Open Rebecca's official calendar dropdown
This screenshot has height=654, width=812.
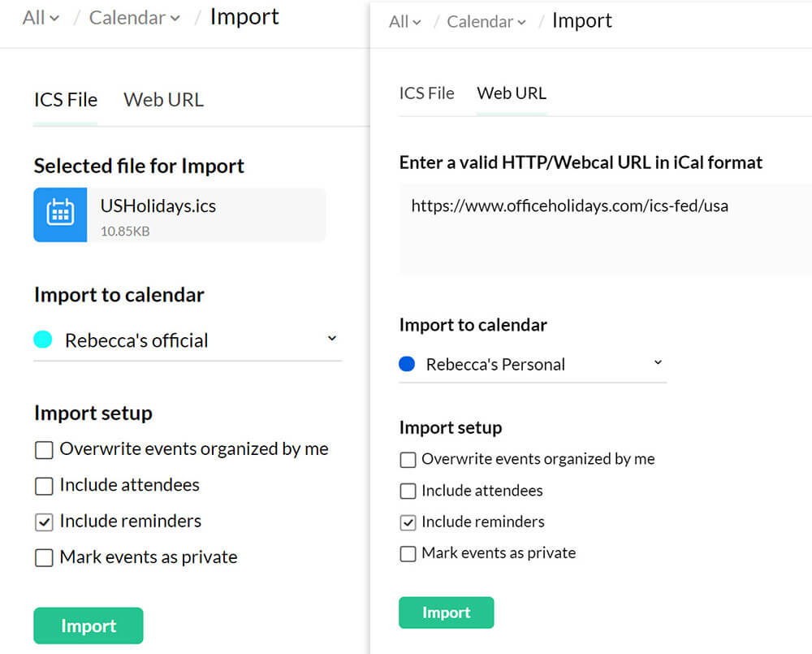pyautogui.click(x=331, y=338)
